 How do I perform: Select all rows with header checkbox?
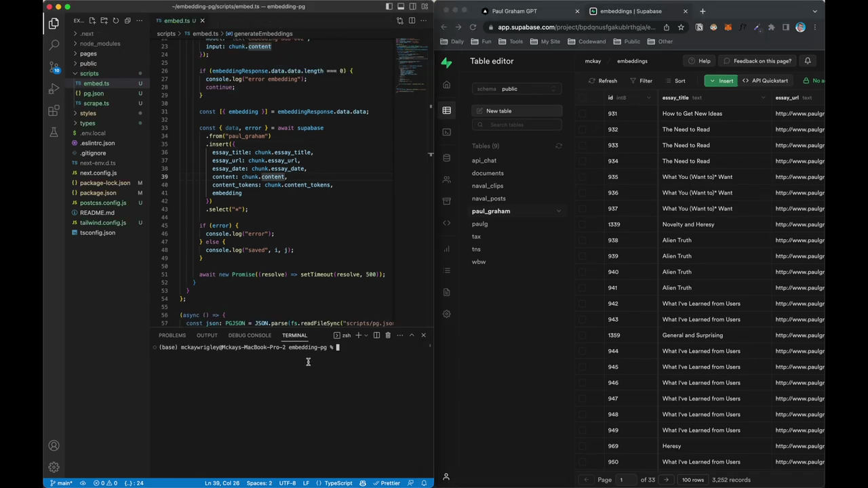[583, 98]
